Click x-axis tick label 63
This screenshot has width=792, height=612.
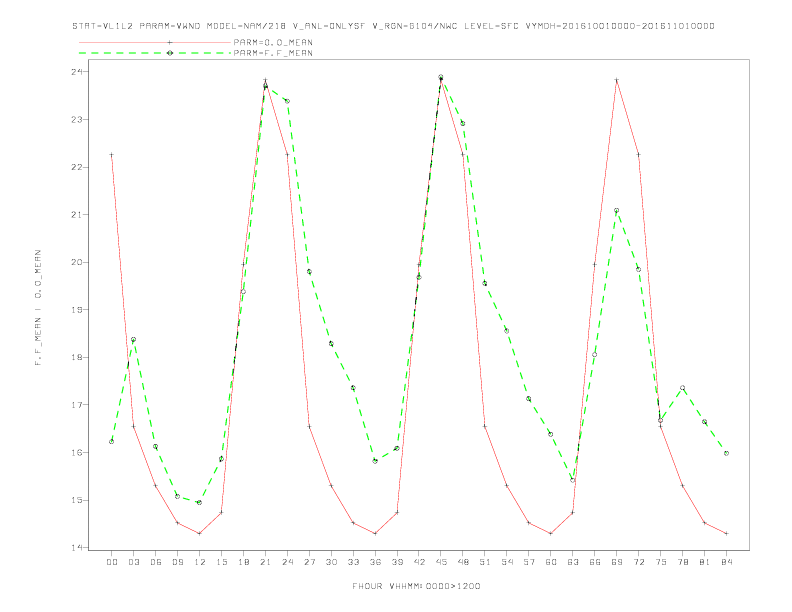click(573, 562)
